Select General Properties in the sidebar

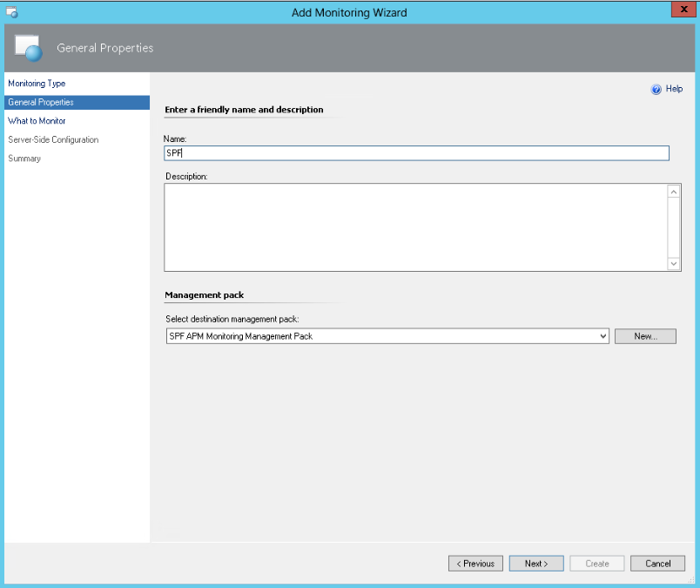[41, 102]
